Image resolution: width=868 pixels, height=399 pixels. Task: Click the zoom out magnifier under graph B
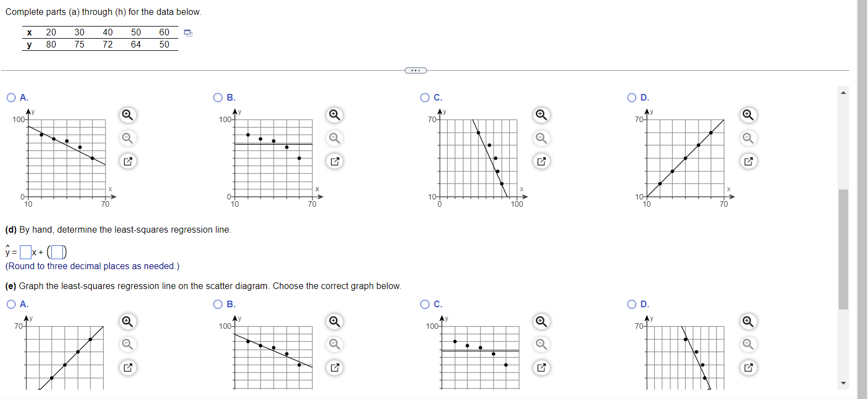pyautogui.click(x=334, y=138)
